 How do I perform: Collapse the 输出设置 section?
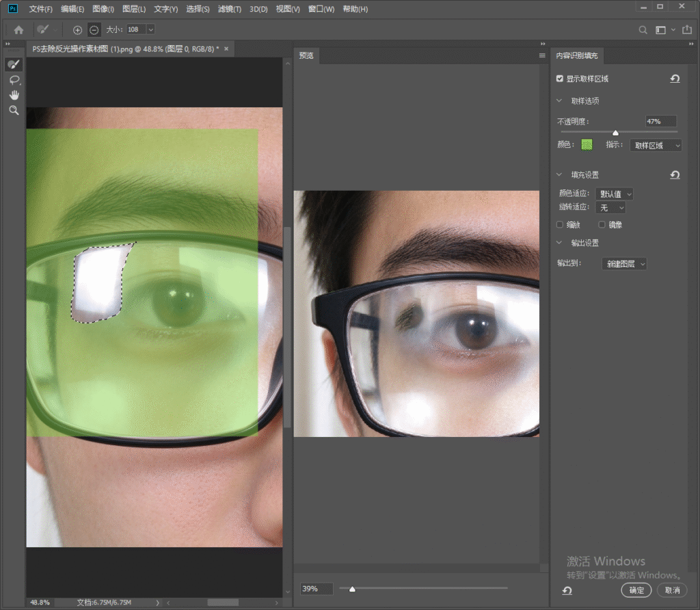[x=559, y=243]
